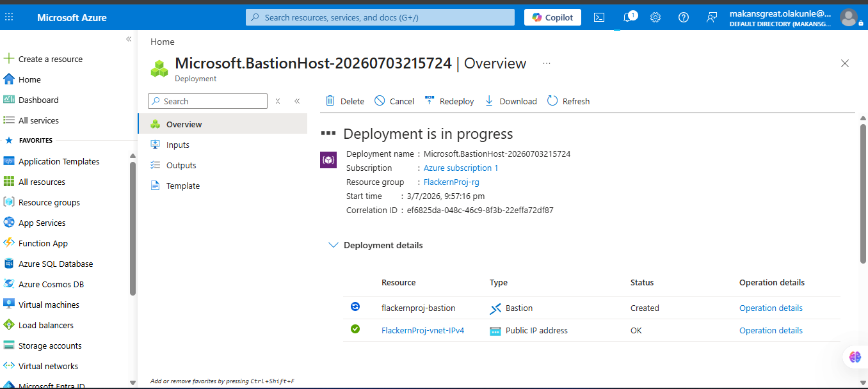
Task: Collapse the Deployment details section
Action: pos(333,245)
